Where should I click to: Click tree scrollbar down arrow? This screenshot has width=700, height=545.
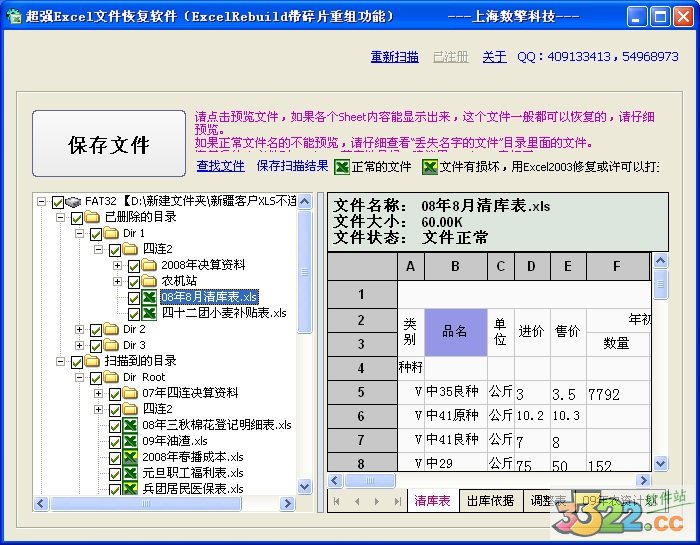pos(305,487)
